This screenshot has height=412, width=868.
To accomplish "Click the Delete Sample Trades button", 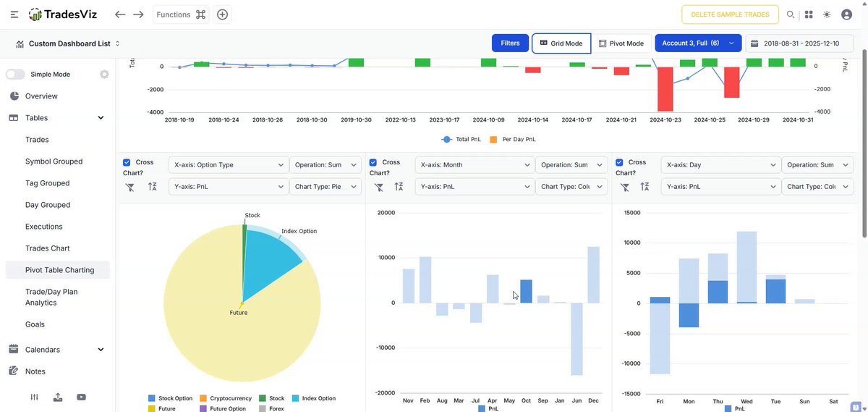I will coord(730,14).
